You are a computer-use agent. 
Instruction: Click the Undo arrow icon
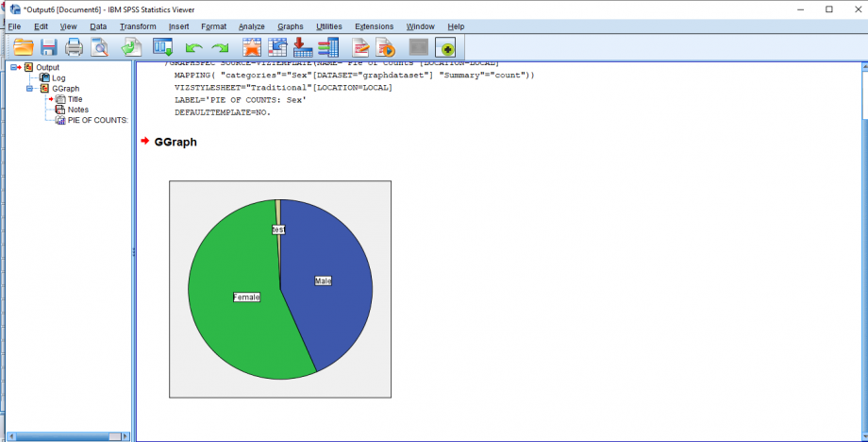194,47
